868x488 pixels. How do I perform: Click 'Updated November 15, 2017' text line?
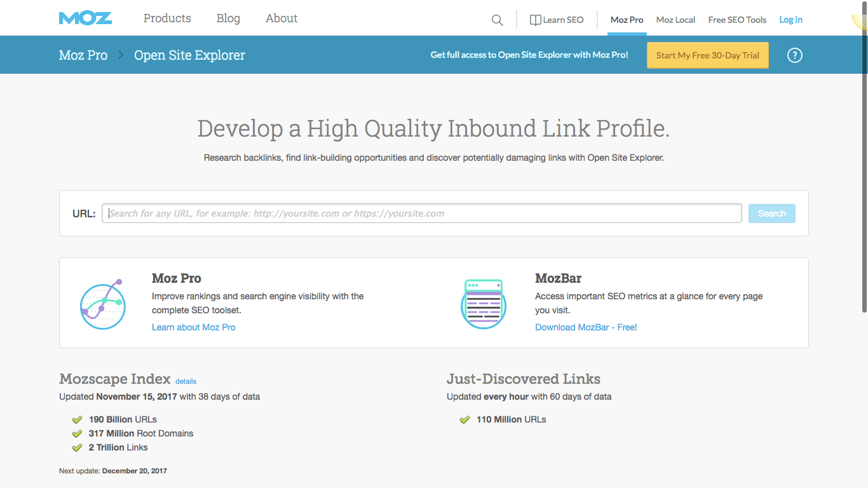(x=159, y=396)
